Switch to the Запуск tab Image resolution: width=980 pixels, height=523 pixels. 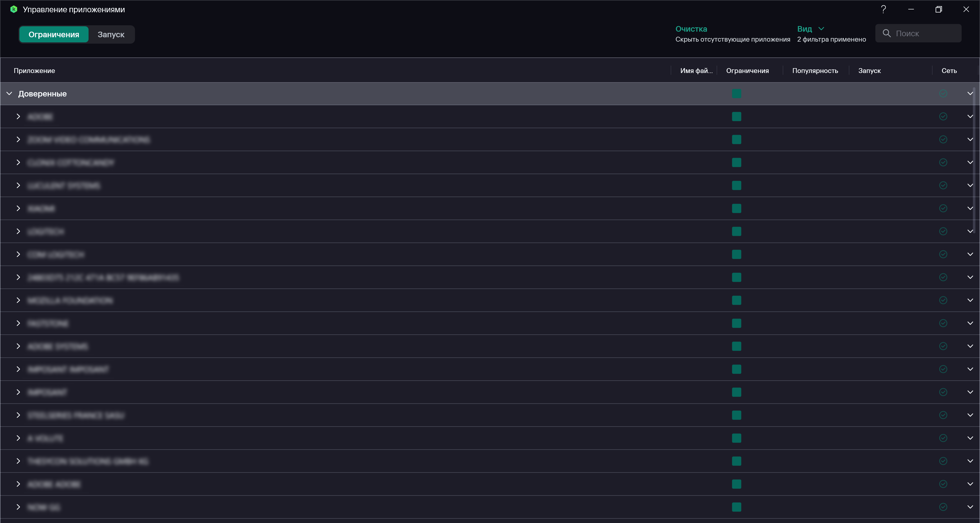point(111,35)
